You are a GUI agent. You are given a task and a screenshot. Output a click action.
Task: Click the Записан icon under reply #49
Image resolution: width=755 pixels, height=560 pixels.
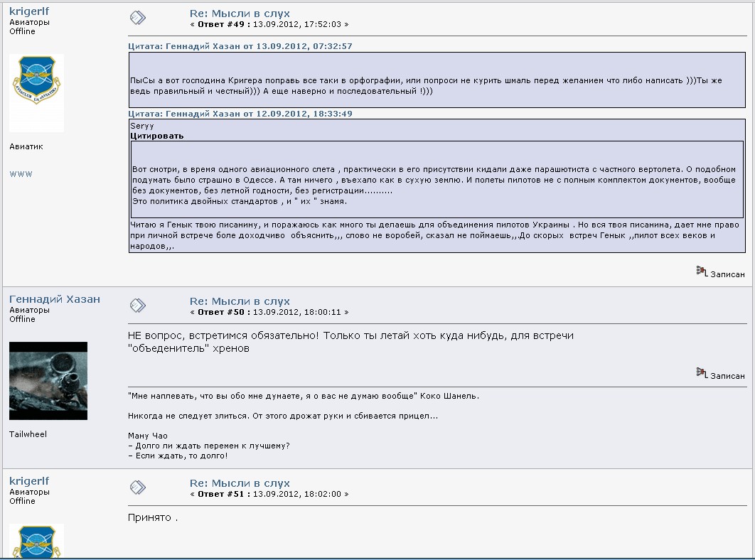point(702,271)
